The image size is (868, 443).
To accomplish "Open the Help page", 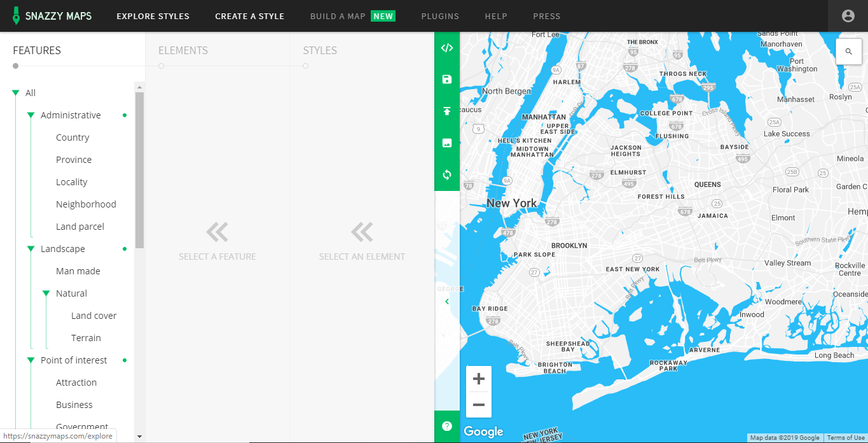I will pyautogui.click(x=496, y=16).
